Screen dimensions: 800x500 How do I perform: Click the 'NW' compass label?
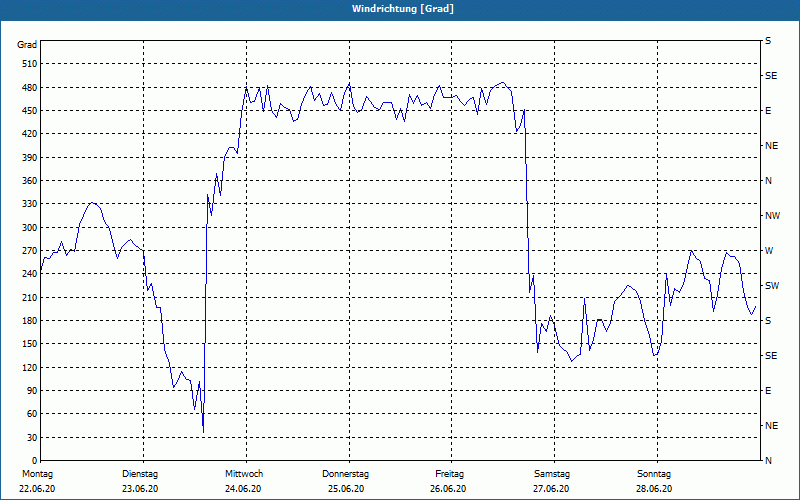tap(772, 216)
